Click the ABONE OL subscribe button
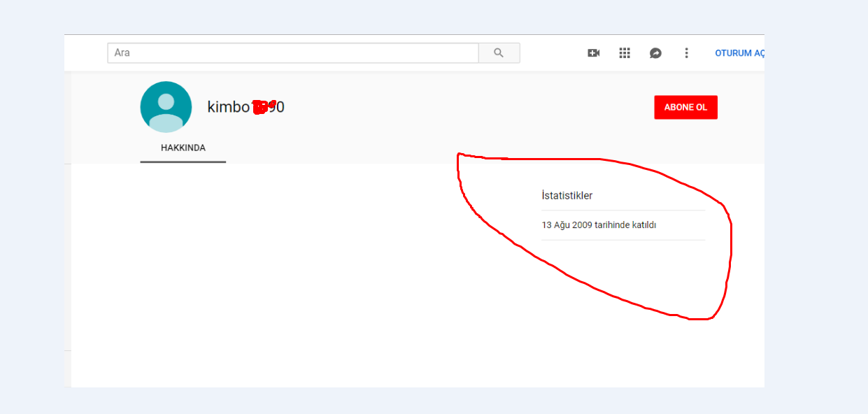 pyautogui.click(x=685, y=107)
